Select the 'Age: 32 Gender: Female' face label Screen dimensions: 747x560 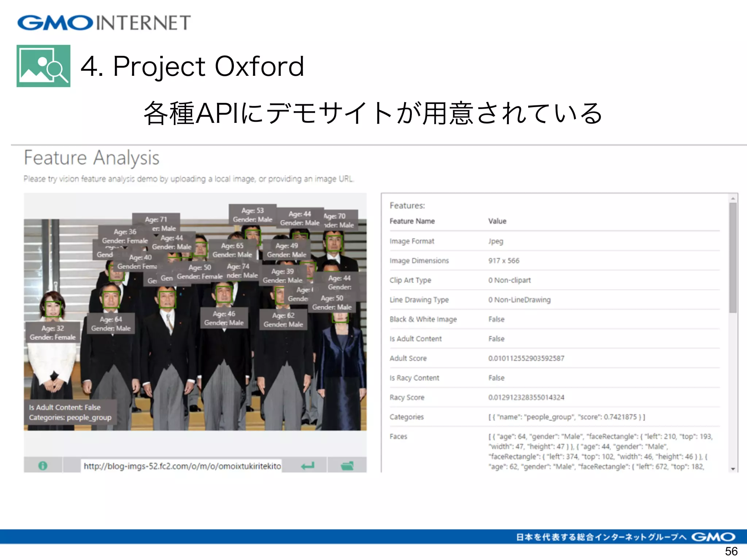coord(53,332)
